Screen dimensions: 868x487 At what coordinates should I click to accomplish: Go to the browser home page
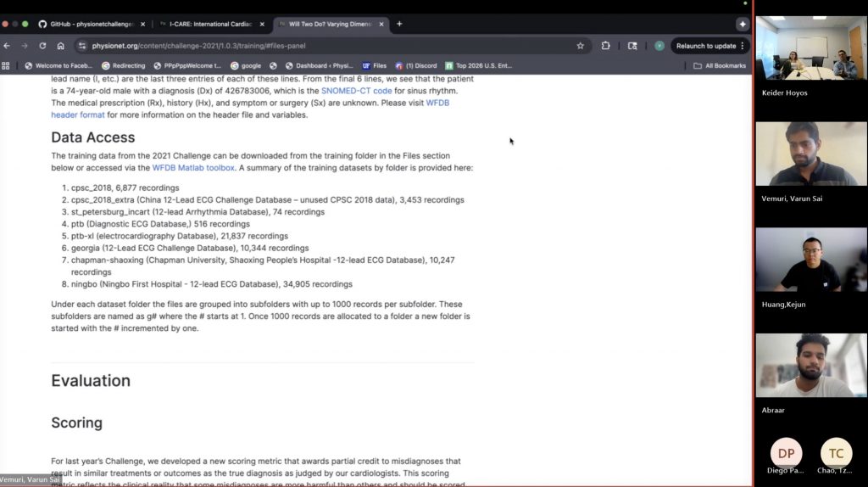pos(60,46)
